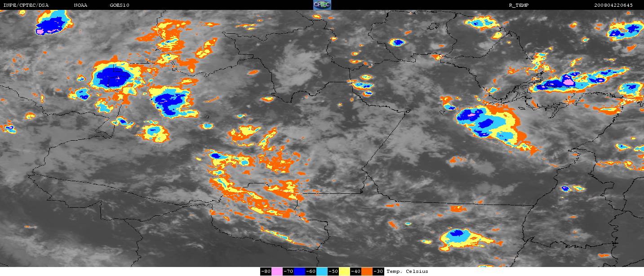Screen dimensions: 644x276
Task: Click the "-50" legend value
Action: 333,272
